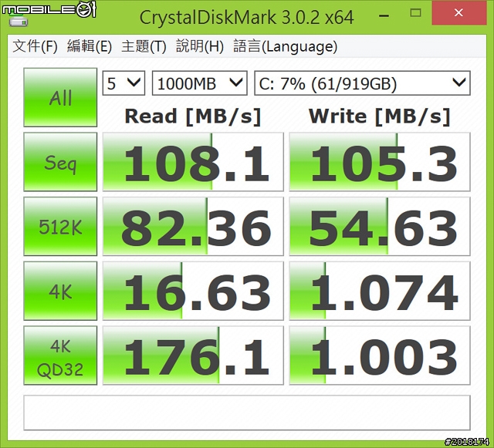Start the 4K benchmark test

point(60,291)
